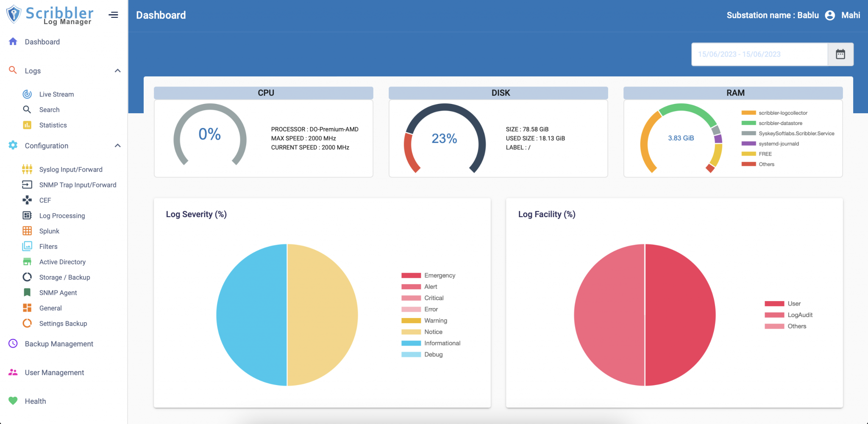Click the Statistics bar chart icon
Screen dimensions: 868x424
click(27, 125)
